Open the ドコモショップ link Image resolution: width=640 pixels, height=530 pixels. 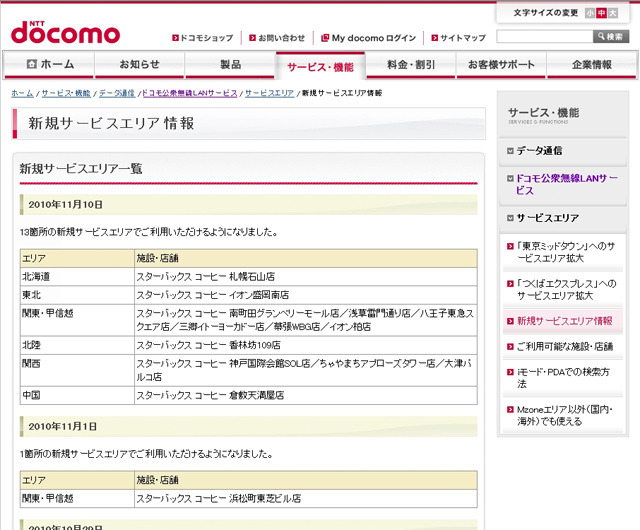(207, 38)
